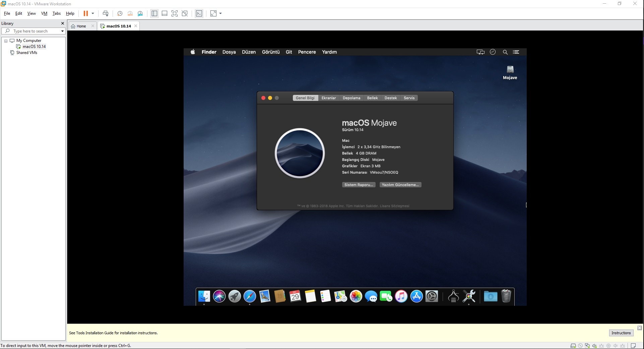Image resolution: width=644 pixels, height=349 pixels.
Task: Select the Depolama tab in About window
Action: (351, 98)
